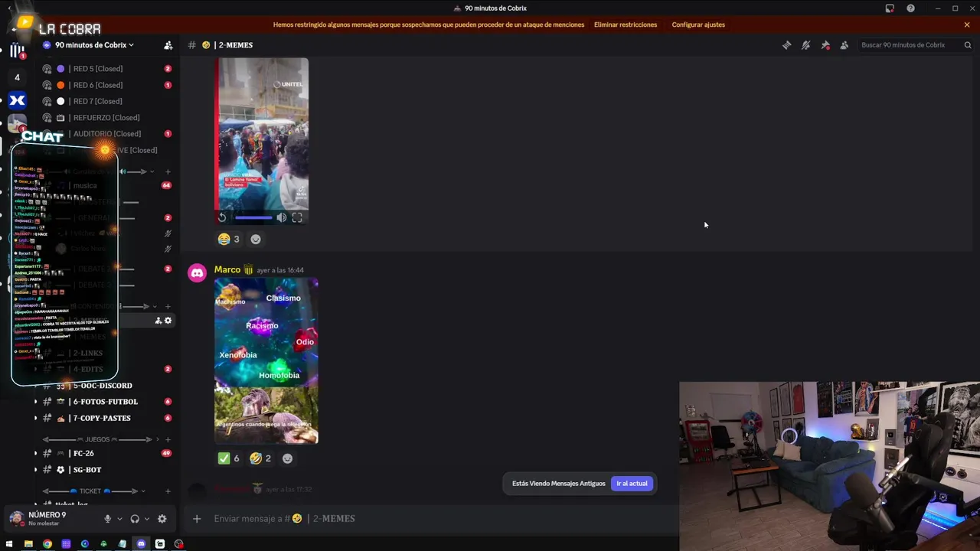Open the RED 7 [Closed] voice channel
The image size is (980, 551).
pyautogui.click(x=107, y=101)
